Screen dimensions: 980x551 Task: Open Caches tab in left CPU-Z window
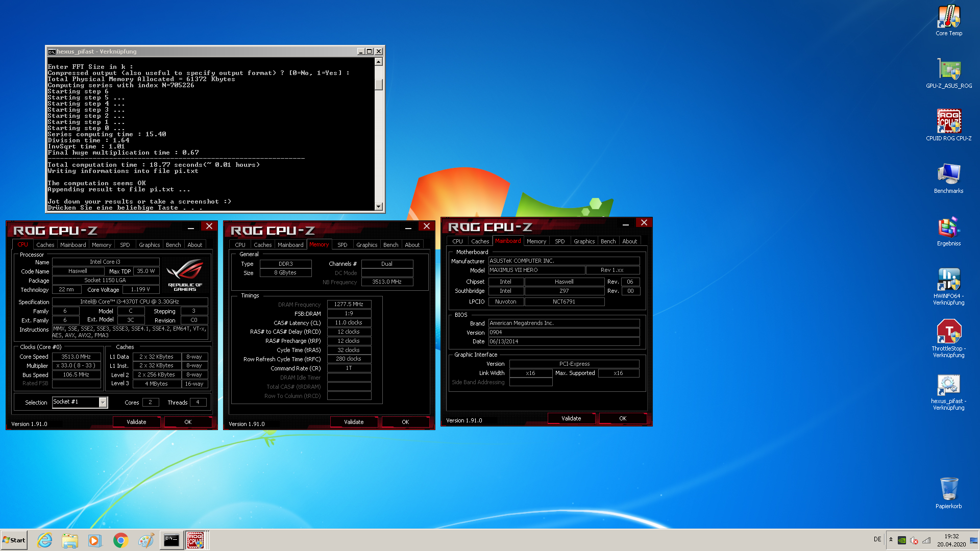[x=45, y=245]
